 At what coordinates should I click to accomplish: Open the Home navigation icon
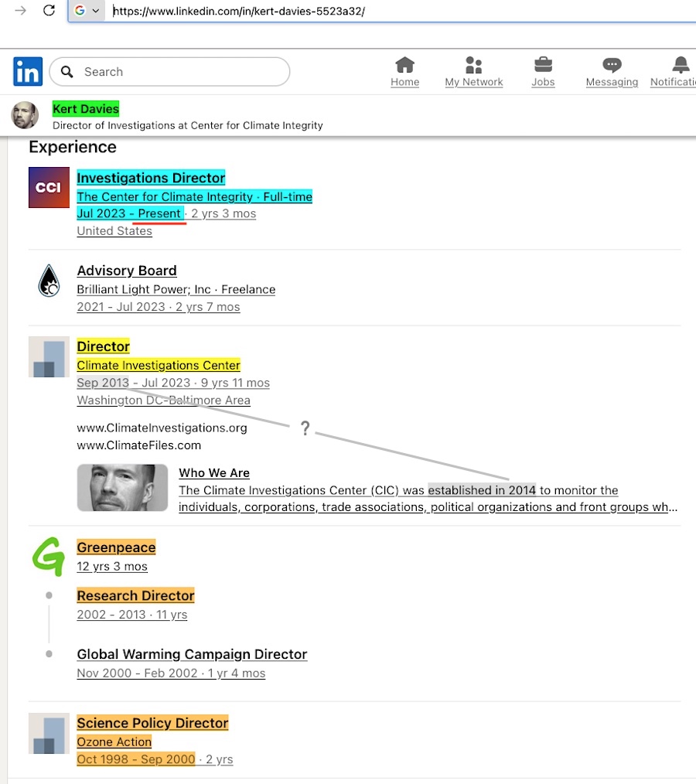(x=404, y=65)
